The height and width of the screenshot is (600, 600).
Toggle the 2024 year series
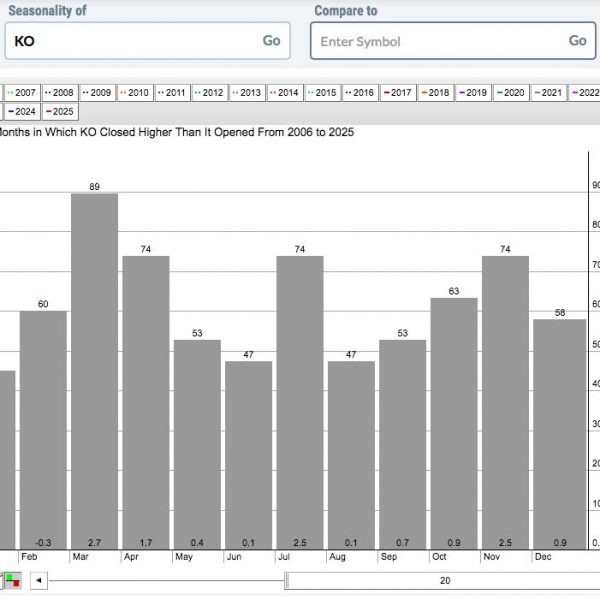(22, 112)
